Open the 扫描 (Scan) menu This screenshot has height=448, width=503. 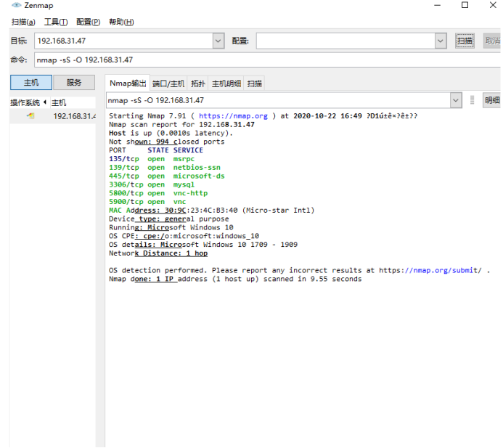tap(23, 22)
